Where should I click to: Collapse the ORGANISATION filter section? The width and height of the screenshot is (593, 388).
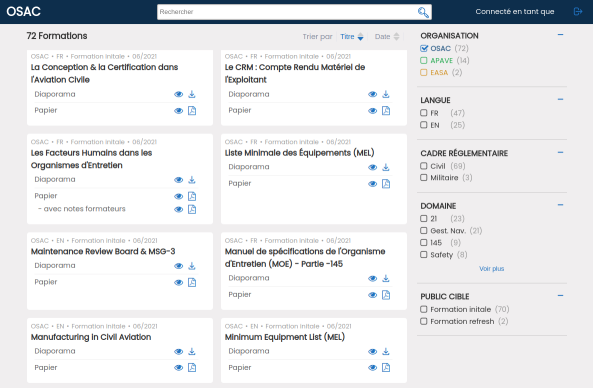point(560,35)
